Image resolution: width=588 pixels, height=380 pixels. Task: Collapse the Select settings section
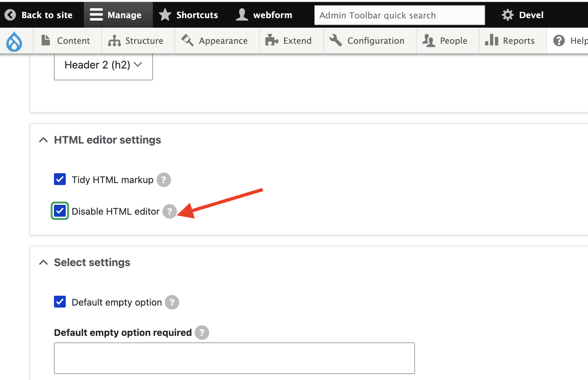coord(85,262)
